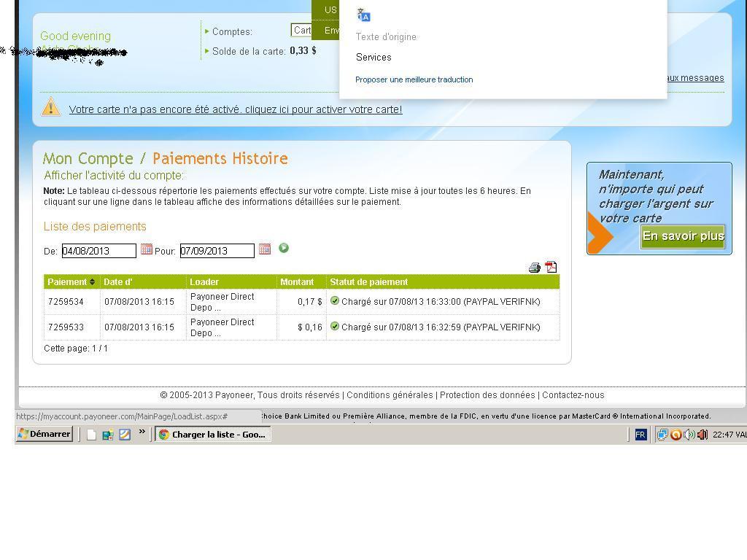Open the Conditions générales footer link

(390, 395)
